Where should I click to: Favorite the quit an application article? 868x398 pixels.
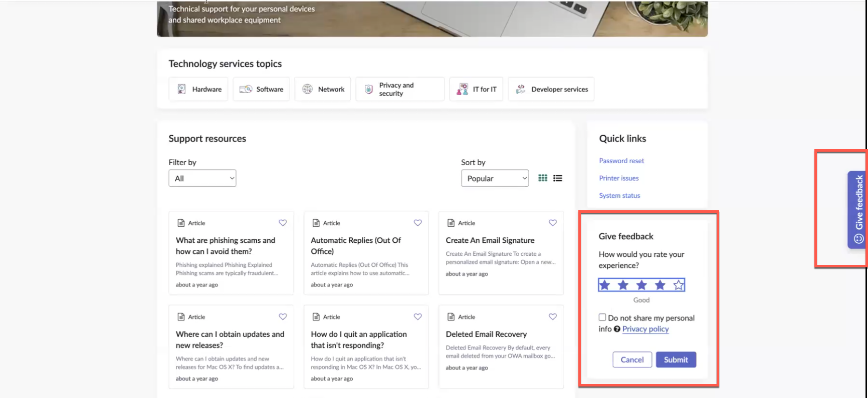point(417,317)
